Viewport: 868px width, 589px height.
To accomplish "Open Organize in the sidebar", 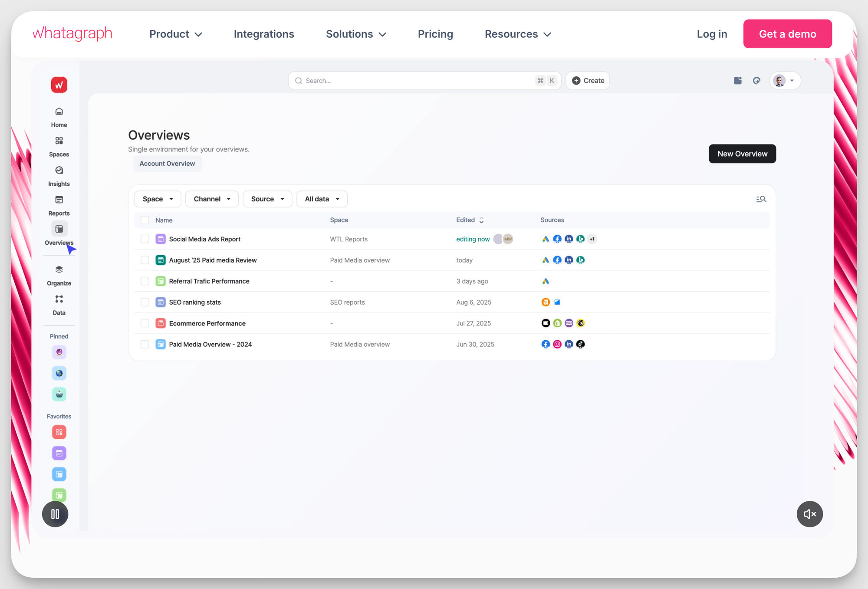I will (59, 270).
